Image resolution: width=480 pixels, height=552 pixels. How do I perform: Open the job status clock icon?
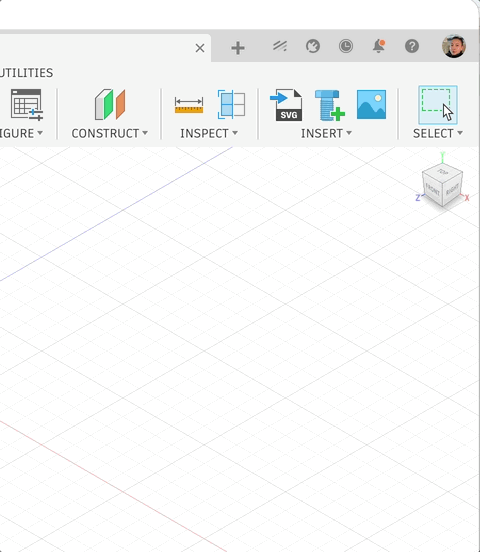[x=346, y=46]
